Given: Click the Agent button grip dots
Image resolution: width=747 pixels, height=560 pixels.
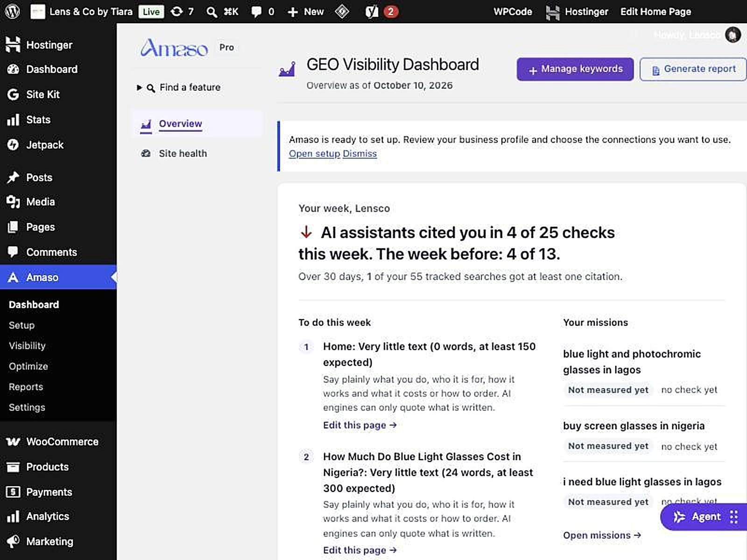Looking at the screenshot, I should coord(734,517).
